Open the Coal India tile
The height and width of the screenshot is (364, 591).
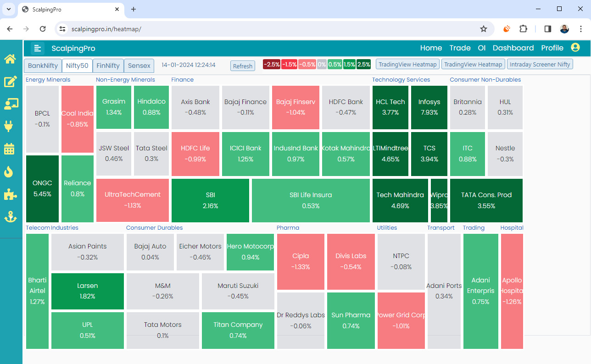click(77, 119)
